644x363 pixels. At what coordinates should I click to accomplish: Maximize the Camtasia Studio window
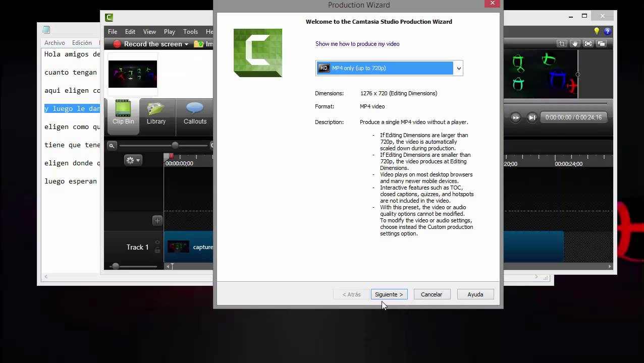click(x=584, y=16)
